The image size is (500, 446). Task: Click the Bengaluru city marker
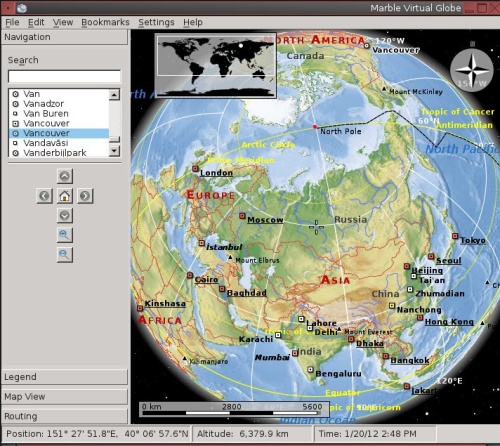310,370
